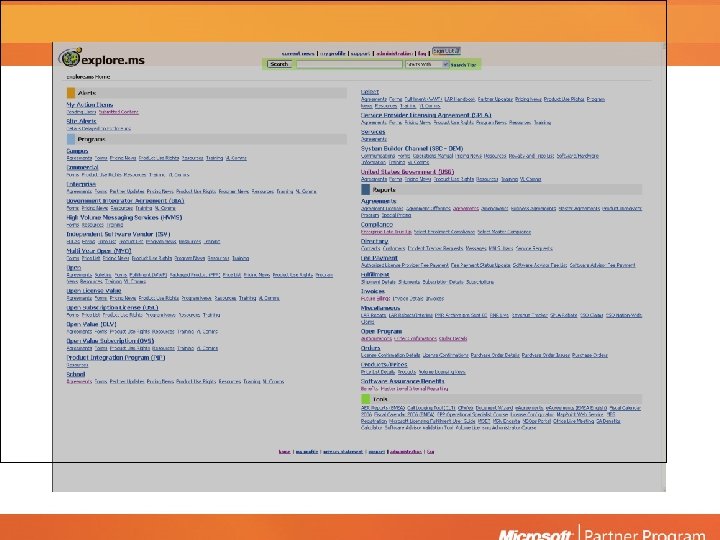Open the Starts With search dropdown
Image resolution: width=720 pixels, height=540 pixels.
tap(427, 64)
